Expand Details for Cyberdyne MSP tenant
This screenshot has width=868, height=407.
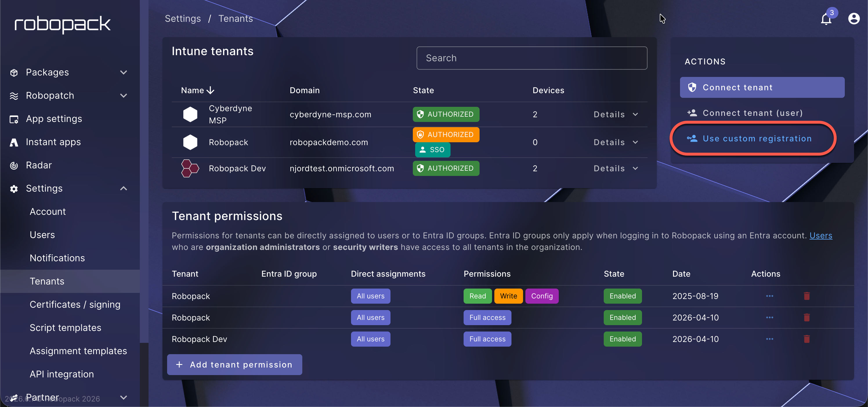coord(616,114)
